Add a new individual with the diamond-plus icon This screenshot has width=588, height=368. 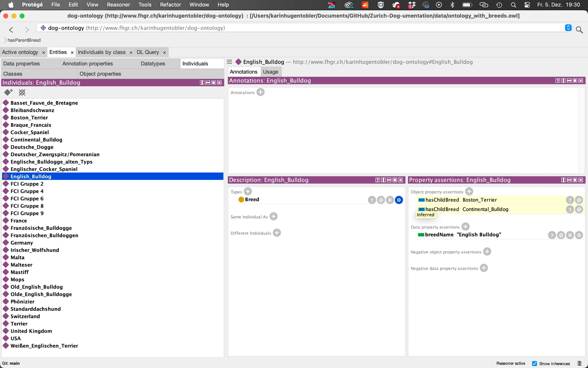click(9, 92)
